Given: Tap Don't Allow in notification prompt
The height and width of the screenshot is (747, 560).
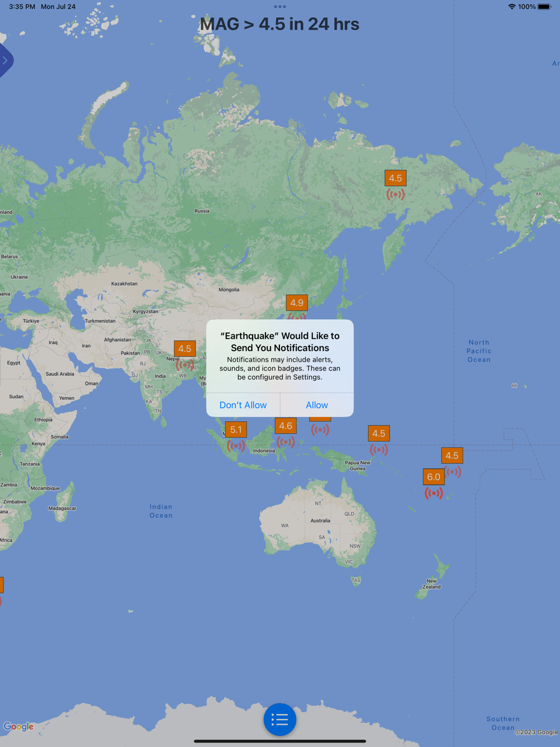Looking at the screenshot, I should pyautogui.click(x=243, y=405).
